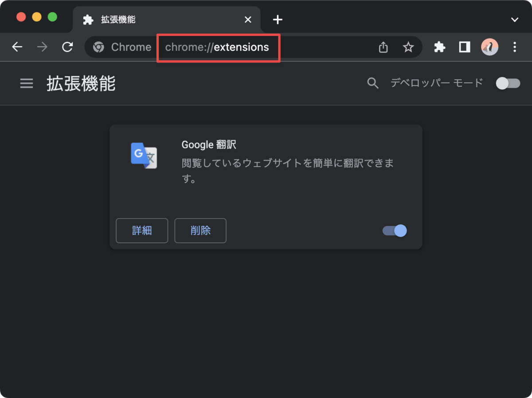Bookmark this page with the star
The image size is (532, 398).
(408, 47)
